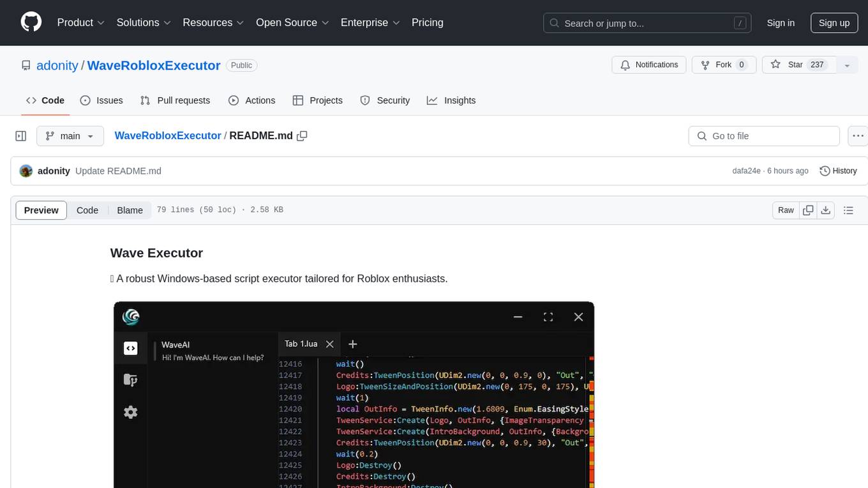The image size is (868, 488).
Task: Open the Update README.md commit message
Action: click(118, 171)
